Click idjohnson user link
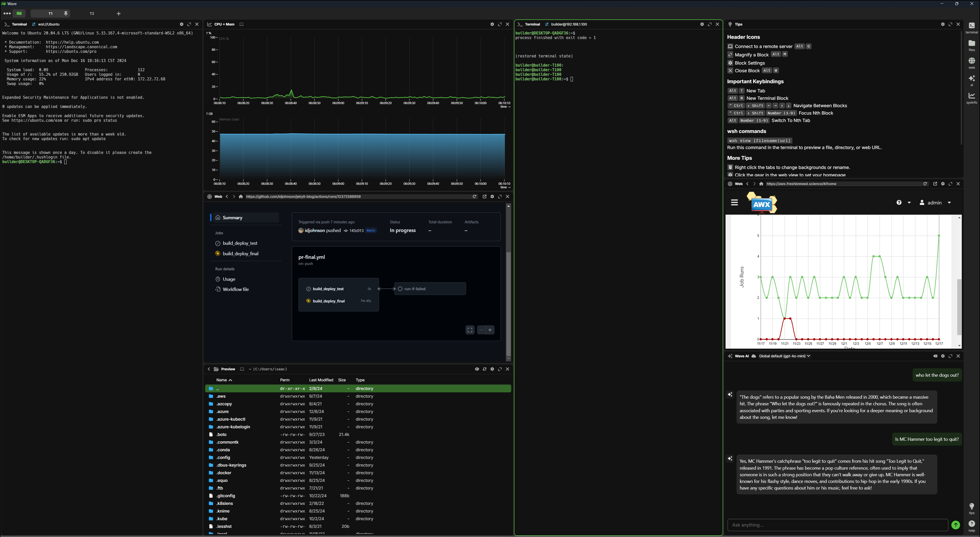 coord(315,231)
